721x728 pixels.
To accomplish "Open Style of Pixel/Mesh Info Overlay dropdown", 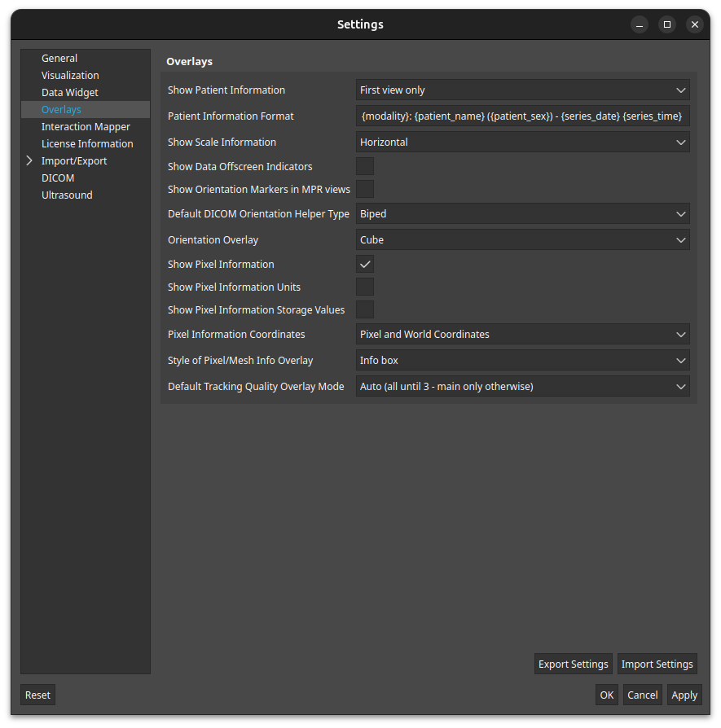I will point(523,360).
